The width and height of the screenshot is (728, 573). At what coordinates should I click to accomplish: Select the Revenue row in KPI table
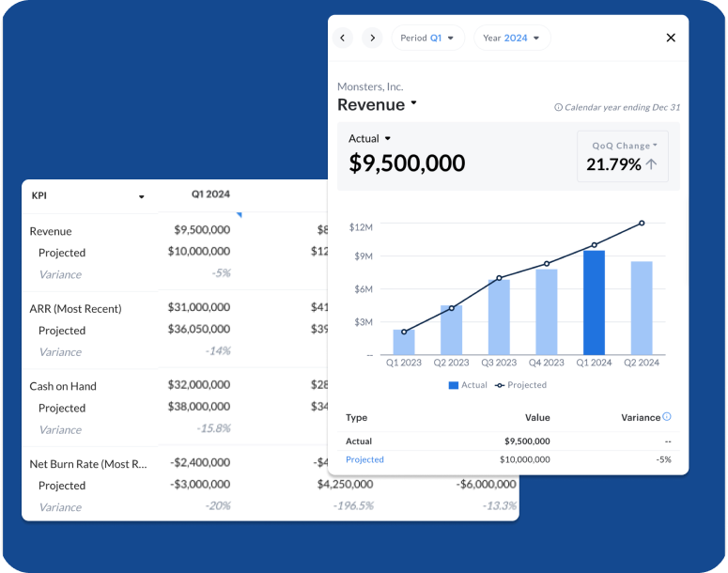[51, 231]
